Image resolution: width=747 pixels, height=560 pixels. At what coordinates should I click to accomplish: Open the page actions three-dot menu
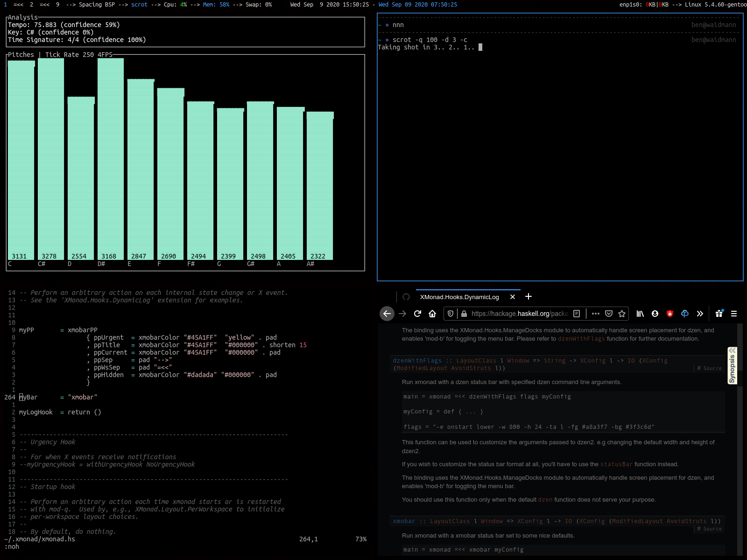click(596, 314)
